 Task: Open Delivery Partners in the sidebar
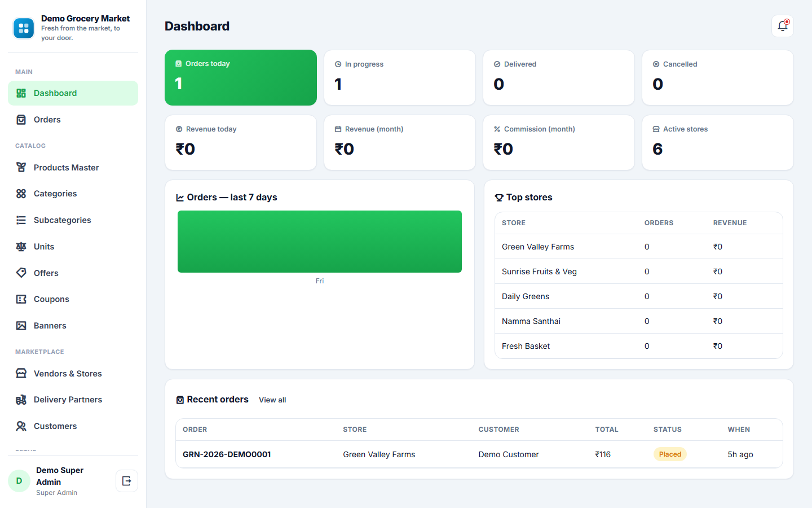[x=73, y=400]
